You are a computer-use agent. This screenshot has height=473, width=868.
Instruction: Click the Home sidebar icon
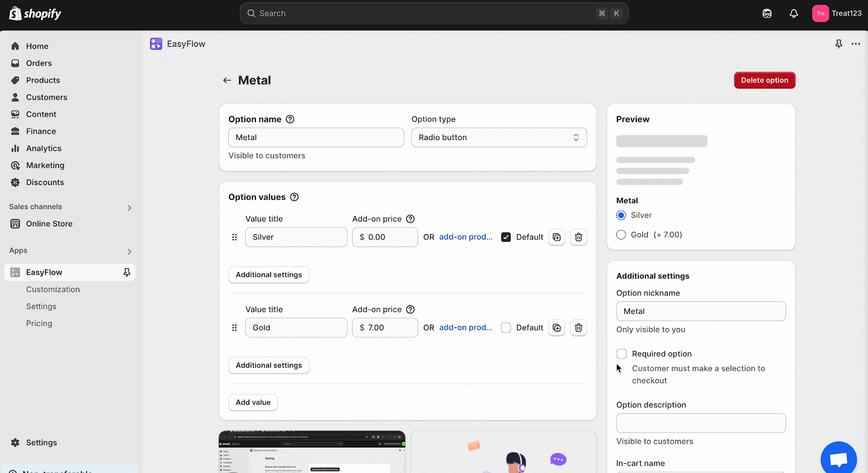click(15, 46)
